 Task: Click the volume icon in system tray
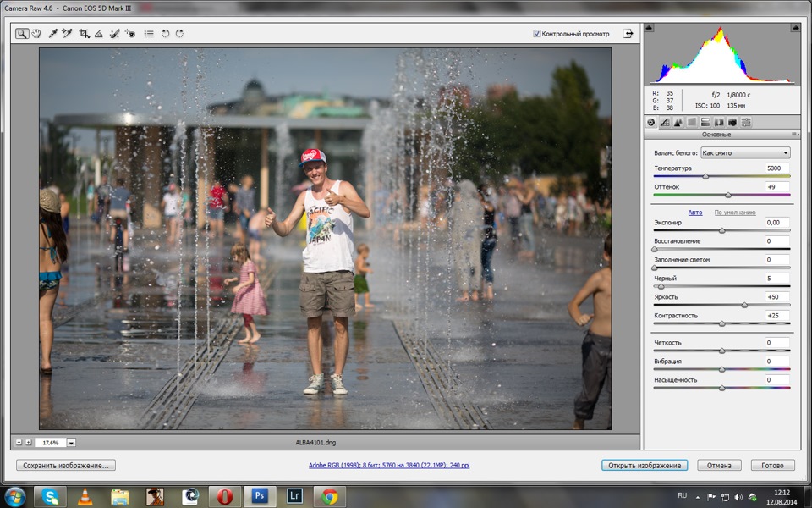click(x=738, y=497)
